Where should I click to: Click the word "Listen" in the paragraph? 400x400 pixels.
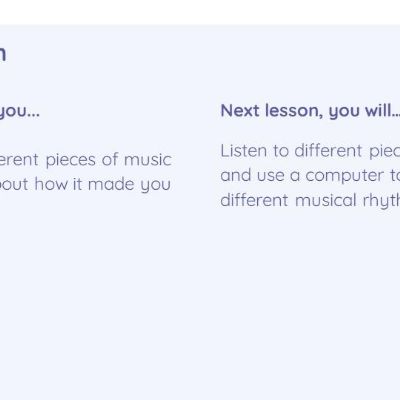(x=243, y=151)
